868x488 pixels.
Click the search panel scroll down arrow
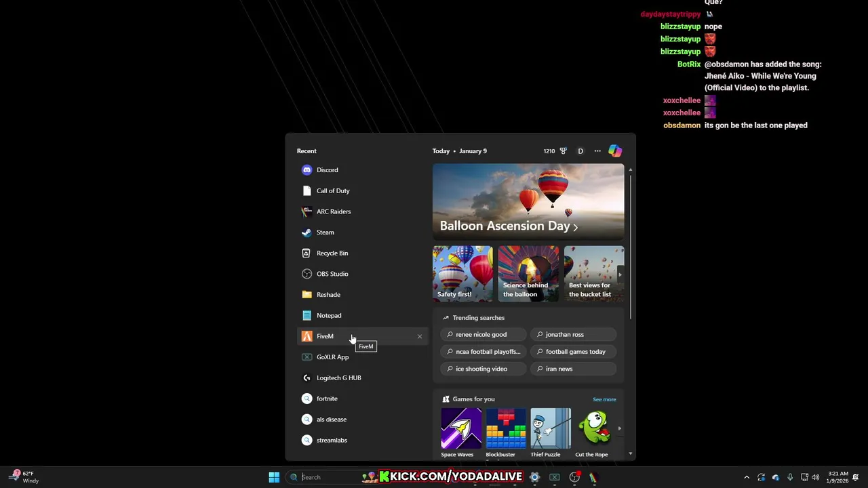click(631, 454)
